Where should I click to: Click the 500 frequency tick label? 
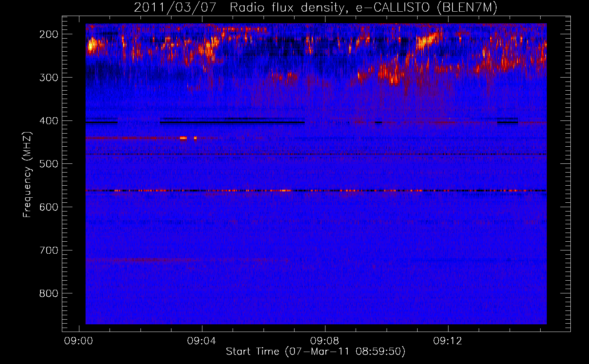pos(49,164)
